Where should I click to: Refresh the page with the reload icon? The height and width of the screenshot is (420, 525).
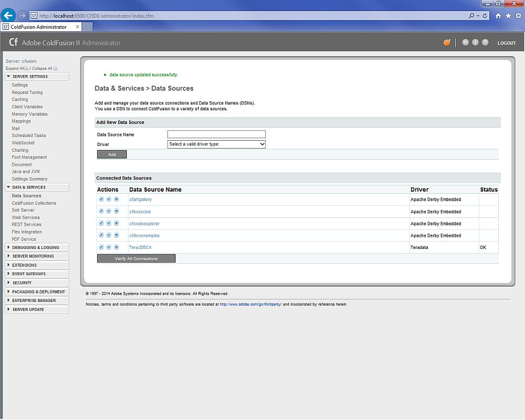[485, 16]
